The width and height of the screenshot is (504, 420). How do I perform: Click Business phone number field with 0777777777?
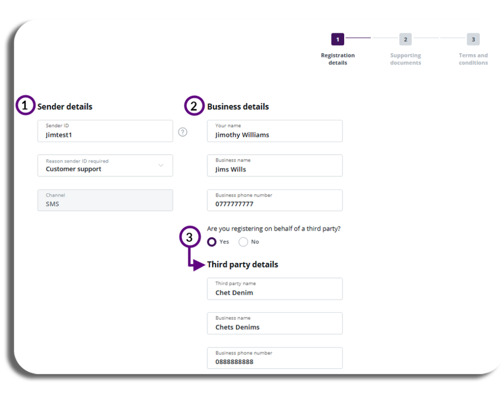[275, 200]
